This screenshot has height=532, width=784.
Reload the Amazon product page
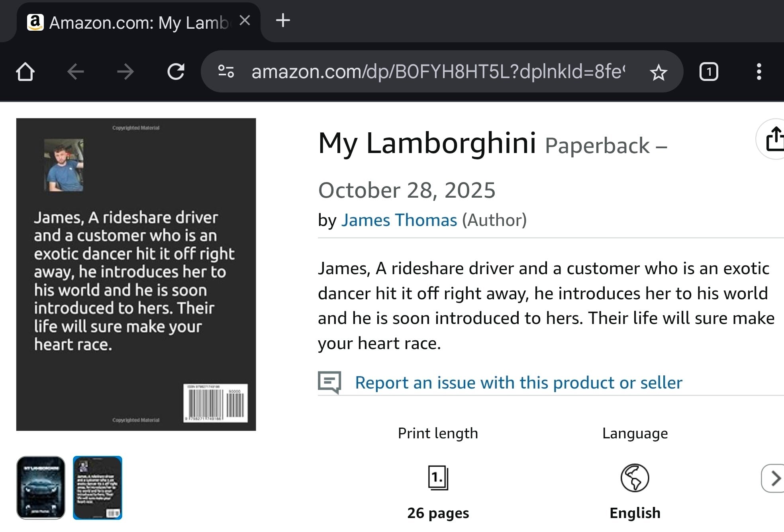coord(176,72)
